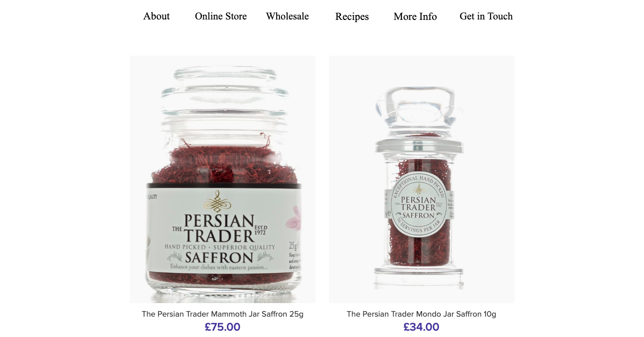
Task: Click the glass lid of the Mammoth jar
Action: click(x=225, y=96)
